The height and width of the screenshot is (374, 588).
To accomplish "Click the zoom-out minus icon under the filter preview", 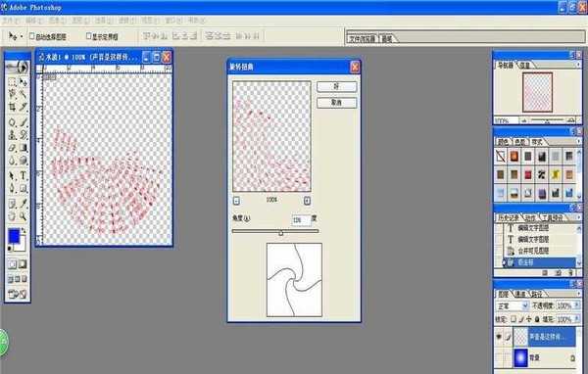I will click(x=236, y=201).
